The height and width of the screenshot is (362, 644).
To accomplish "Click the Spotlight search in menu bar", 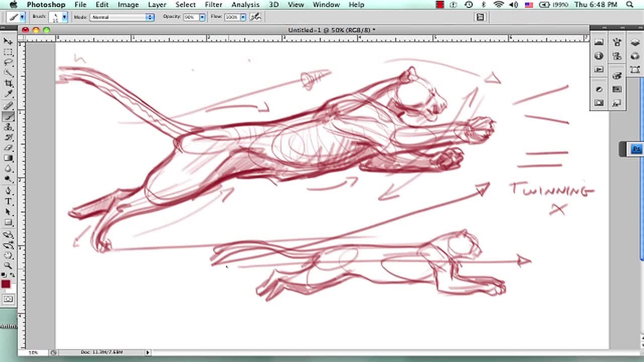I will [x=630, y=5].
